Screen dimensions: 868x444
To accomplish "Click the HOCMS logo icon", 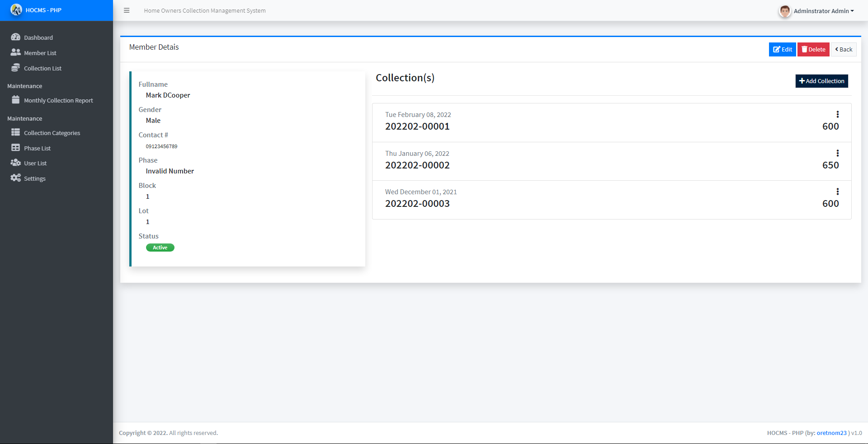I will (16, 10).
